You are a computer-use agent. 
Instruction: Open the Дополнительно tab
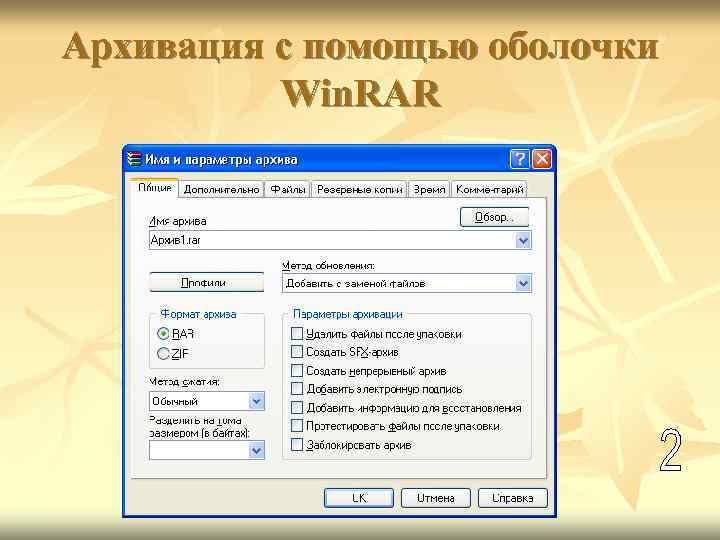(x=221, y=189)
